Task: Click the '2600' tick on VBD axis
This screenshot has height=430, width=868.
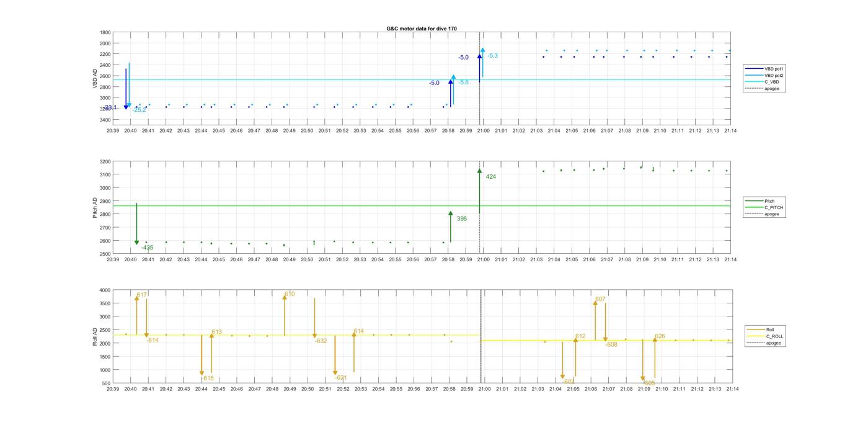Action: click(105, 76)
